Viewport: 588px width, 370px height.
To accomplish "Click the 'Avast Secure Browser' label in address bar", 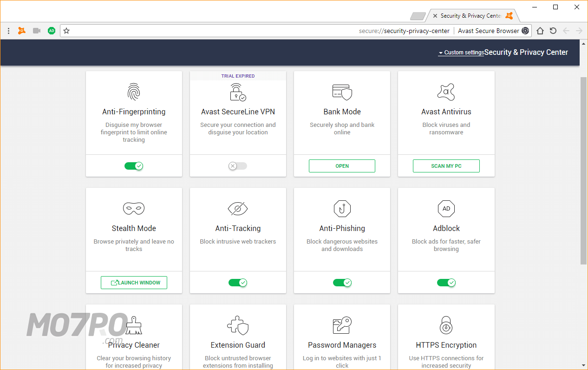I will pyautogui.click(x=489, y=31).
